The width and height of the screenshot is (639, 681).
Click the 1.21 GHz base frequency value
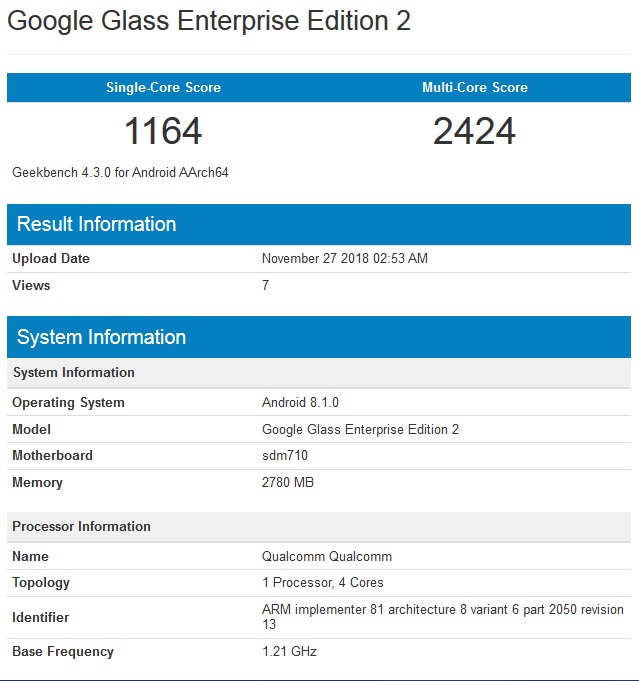[289, 651]
